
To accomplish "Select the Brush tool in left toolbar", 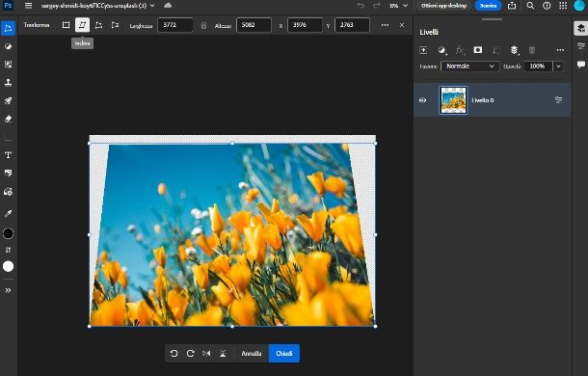I will click(x=8, y=100).
